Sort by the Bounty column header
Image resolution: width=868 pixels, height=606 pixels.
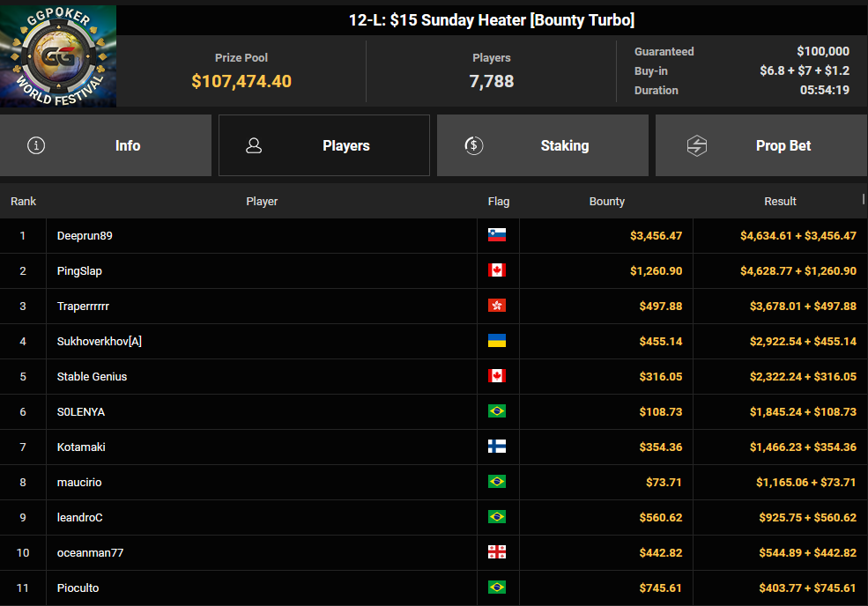click(x=606, y=202)
